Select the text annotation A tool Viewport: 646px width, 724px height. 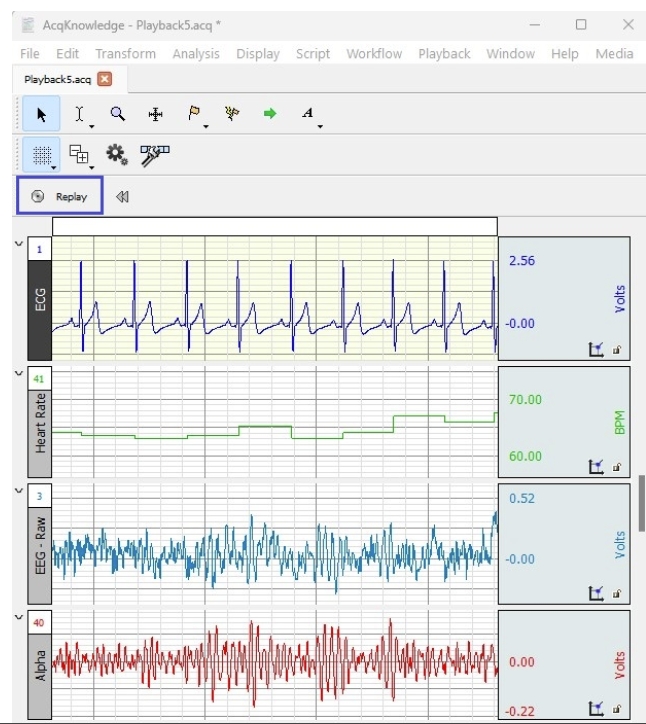(x=308, y=114)
